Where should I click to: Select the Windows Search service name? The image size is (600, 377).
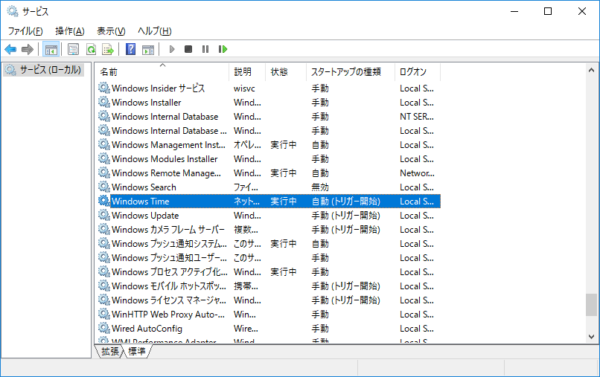click(x=144, y=187)
